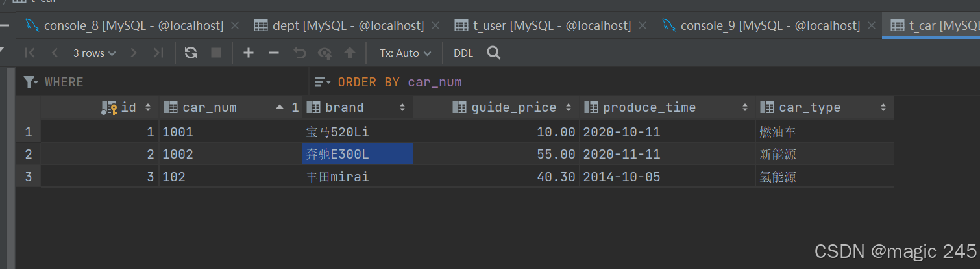The image size is (980, 269).
Task: Click the Revert changes undo icon
Action: (300, 53)
